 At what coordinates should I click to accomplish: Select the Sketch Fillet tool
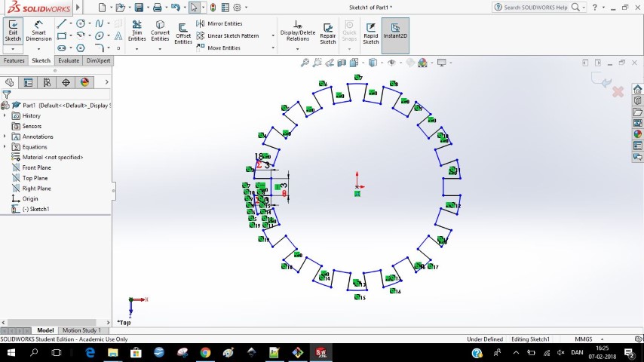pos(99,48)
